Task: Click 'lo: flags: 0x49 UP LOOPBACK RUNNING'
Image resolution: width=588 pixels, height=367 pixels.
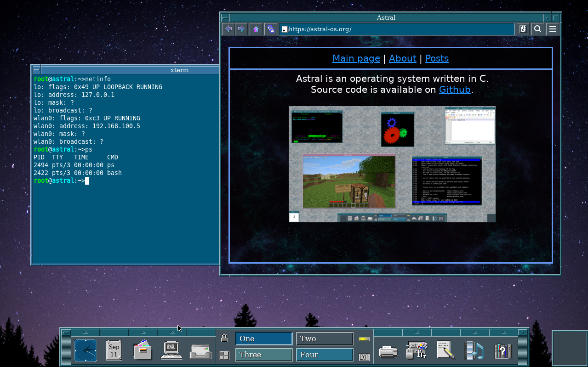Action: tap(98, 87)
